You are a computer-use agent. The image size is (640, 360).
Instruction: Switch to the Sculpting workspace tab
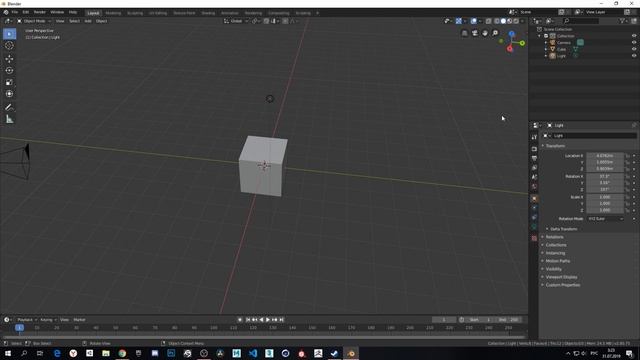point(135,13)
